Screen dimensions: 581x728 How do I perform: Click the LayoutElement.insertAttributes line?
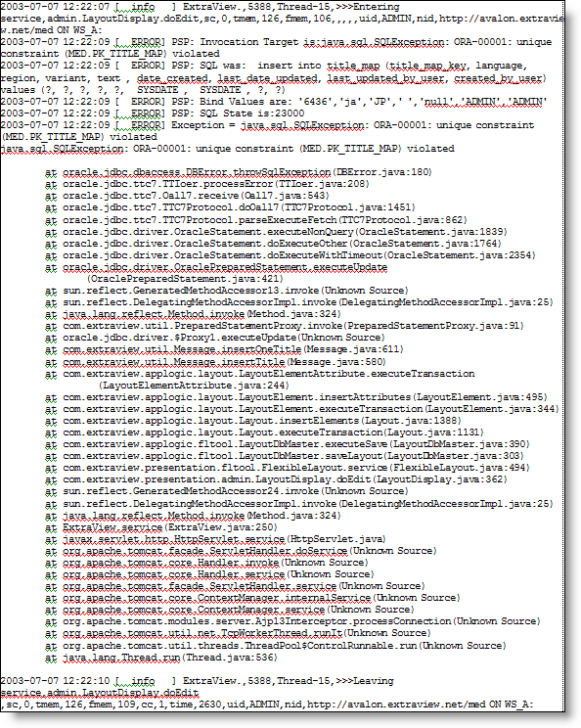pos(296,397)
